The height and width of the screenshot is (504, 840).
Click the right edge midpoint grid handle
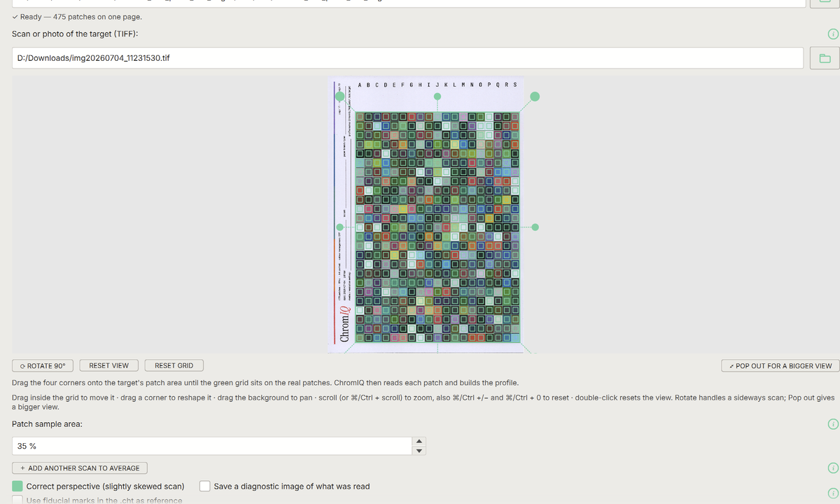pos(535,227)
